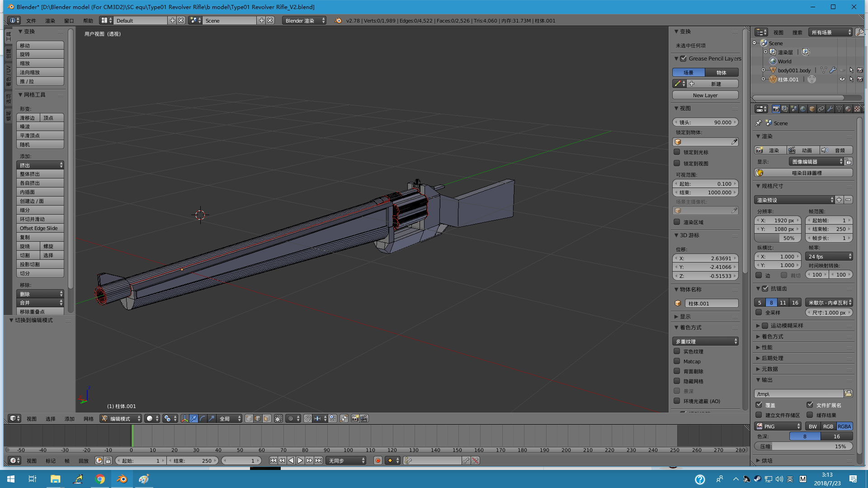Enable the 背面剔除 backface culling checkbox
This screenshot has width=868, height=488.
pyautogui.click(x=677, y=371)
